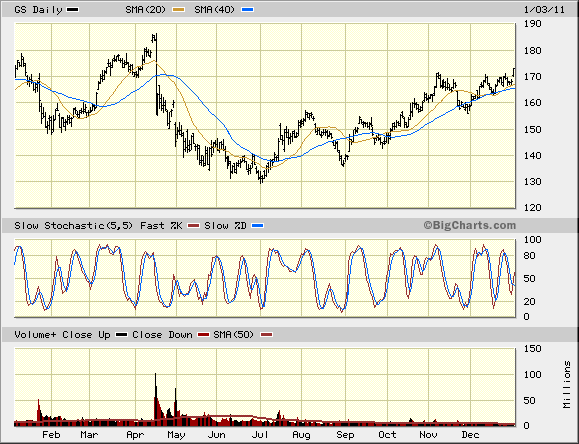Click the GS Daily chart title
The image size is (579, 444).
[38, 10]
